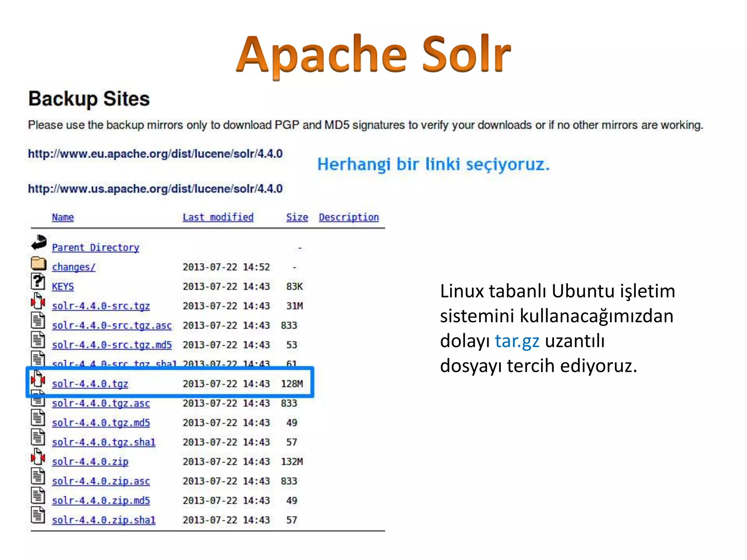The width and height of the screenshot is (747, 560).
Task: Open the solr-4.4.0.zip.asc signature link
Action: [x=101, y=481]
